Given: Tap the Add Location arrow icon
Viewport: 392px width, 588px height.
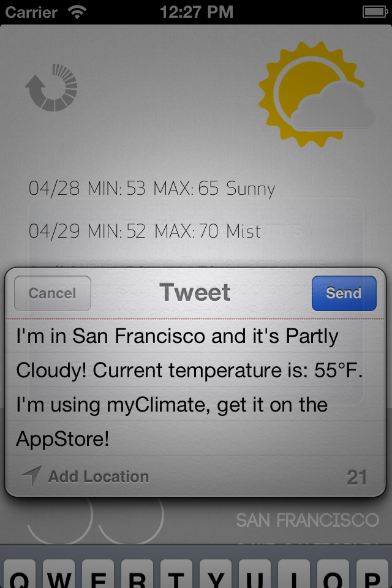Looking at the screenshot, I should click(x=31, y=476).
